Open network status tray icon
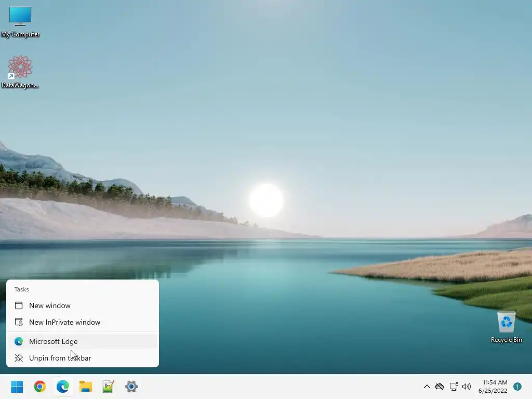The height and width of the screenshot is (399, 532). click(454, 387)
